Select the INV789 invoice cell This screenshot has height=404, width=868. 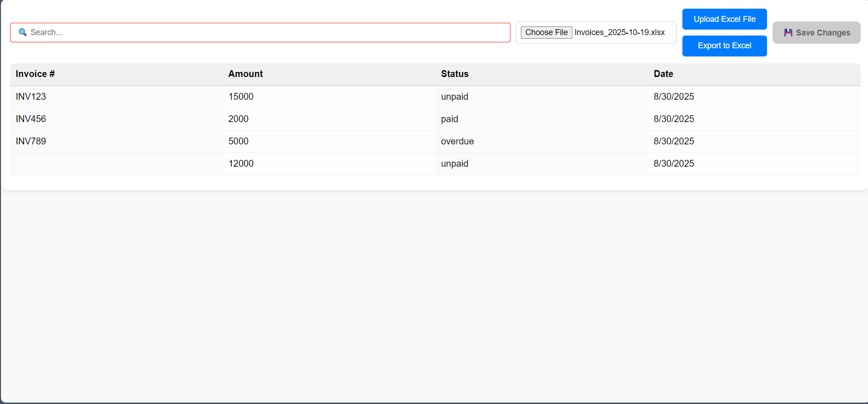click(31, 141)
